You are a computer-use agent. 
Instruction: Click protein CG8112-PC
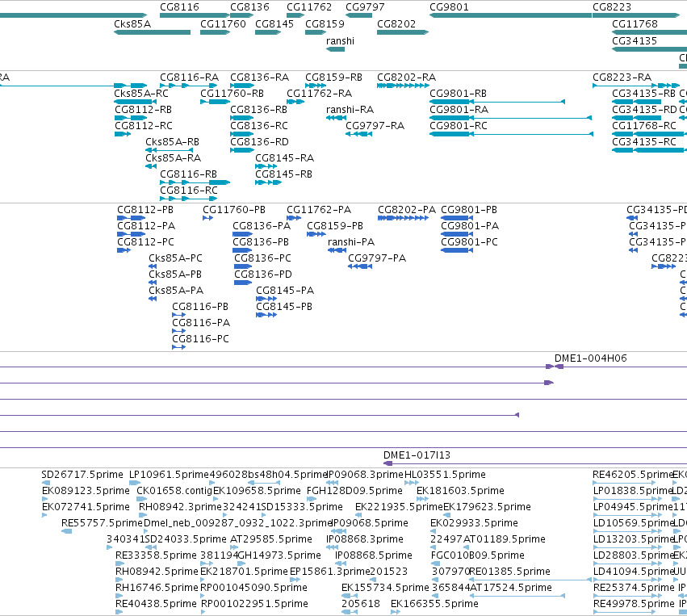tap(145, 242)
